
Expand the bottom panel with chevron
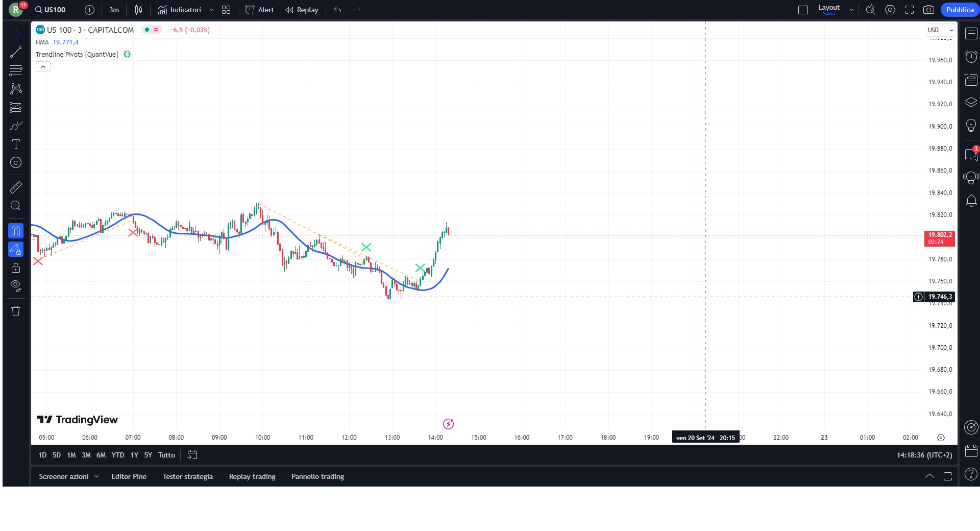[x=929, y=476]
